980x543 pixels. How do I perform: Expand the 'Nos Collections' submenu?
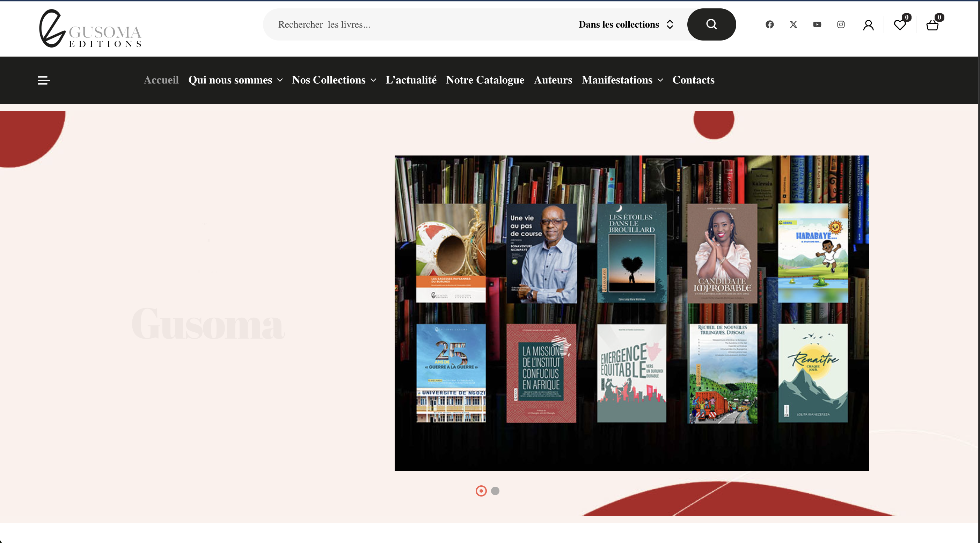[x=334, y=80]
